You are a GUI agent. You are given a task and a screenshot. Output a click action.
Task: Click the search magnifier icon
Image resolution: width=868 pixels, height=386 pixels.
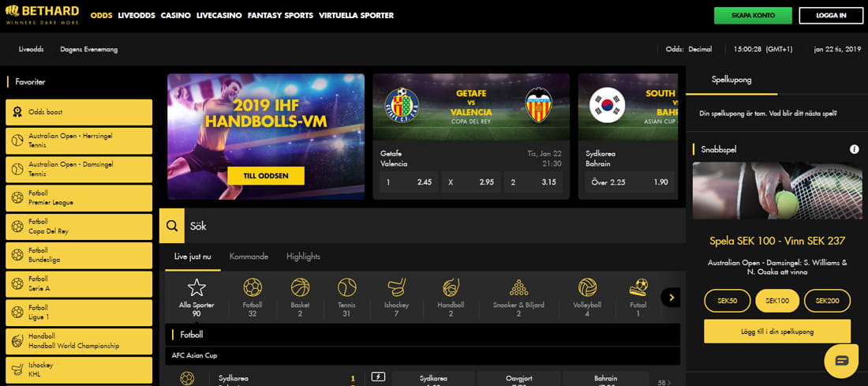[x=172, y=226]
